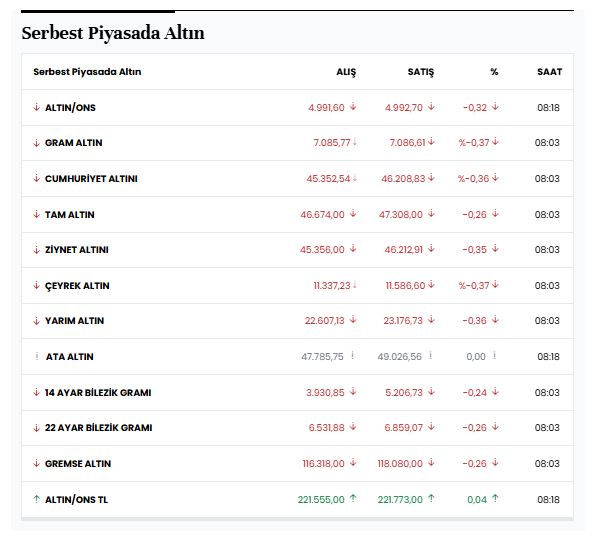This screenshot has height=536, width=600.
Task: Click the down arrow icon before GRAM ALTIN
Action: [36, 143]
